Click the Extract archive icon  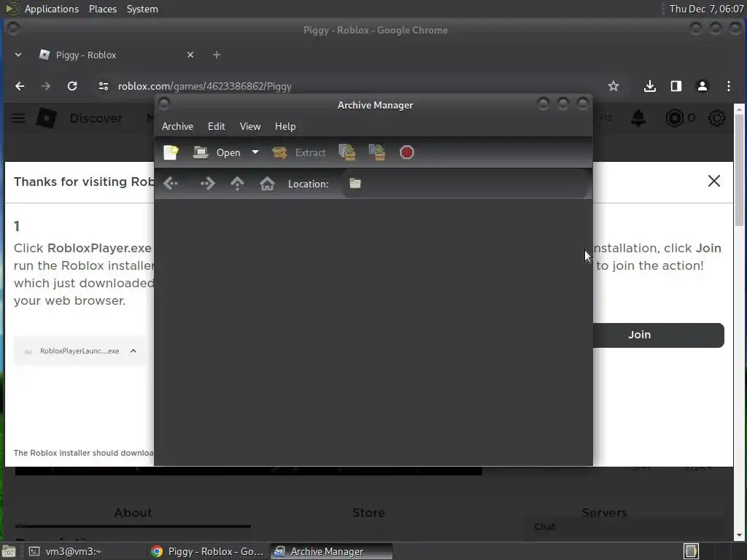coord(279,152)
